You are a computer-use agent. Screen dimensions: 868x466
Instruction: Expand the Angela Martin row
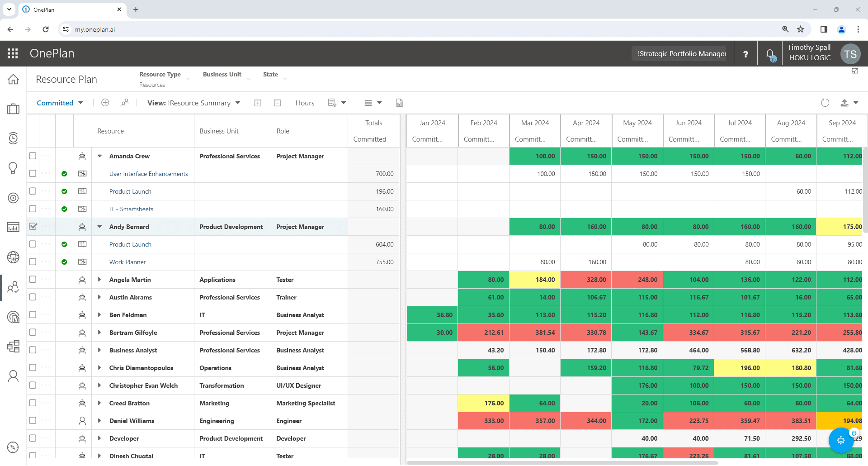pyautogui.click(x=99, y=280)
